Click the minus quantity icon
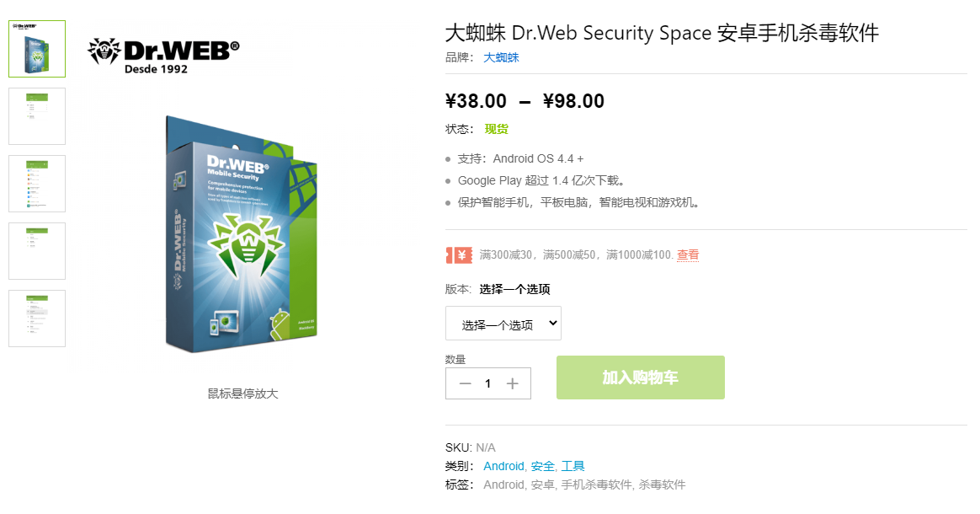This screenshot has height=514, width=980. tap(465, 383)
